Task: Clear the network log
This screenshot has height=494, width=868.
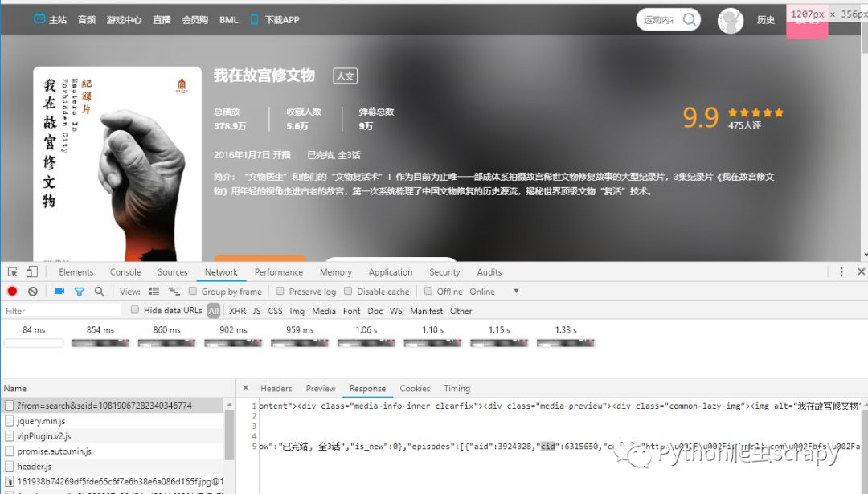Action: point(33,291)
